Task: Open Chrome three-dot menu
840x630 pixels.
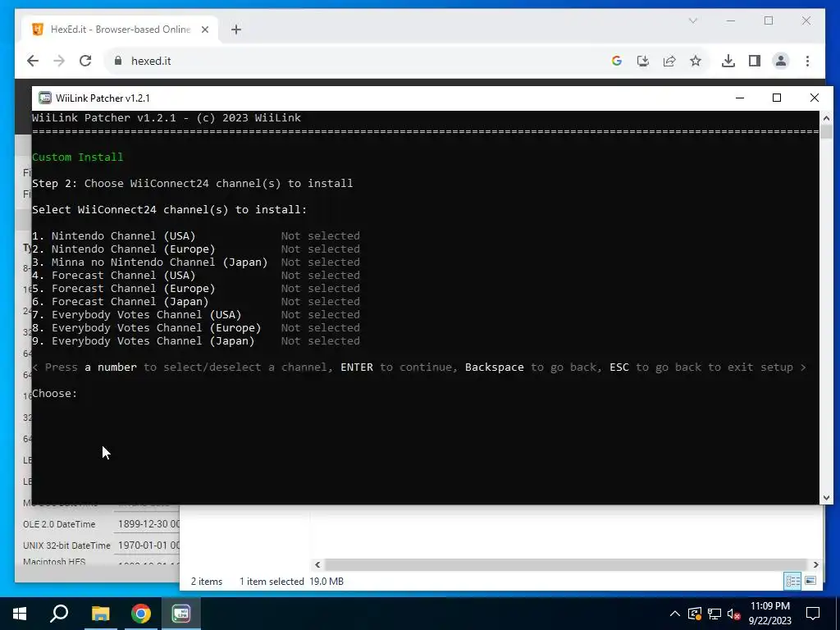Action: tap(807, 61)
